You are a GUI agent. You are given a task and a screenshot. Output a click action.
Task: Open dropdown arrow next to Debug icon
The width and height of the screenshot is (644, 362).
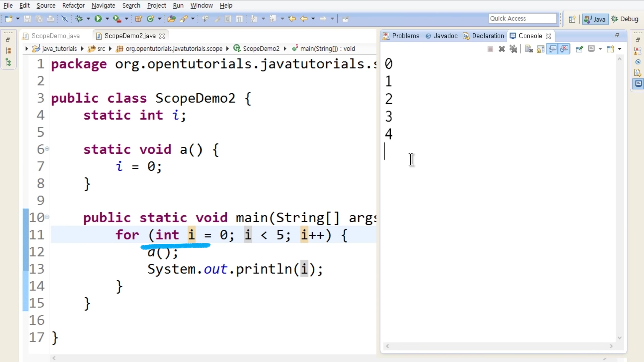pyautogui.click(x=88, y=19)
